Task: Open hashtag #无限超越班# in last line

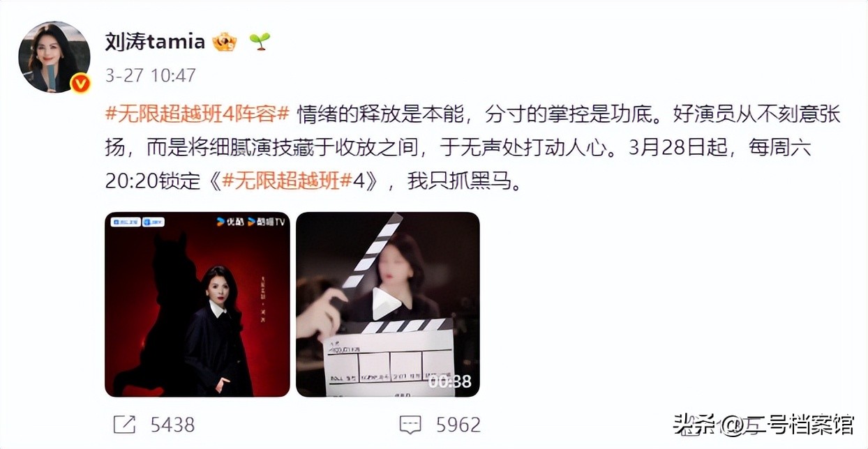Action: coord(286,181)
